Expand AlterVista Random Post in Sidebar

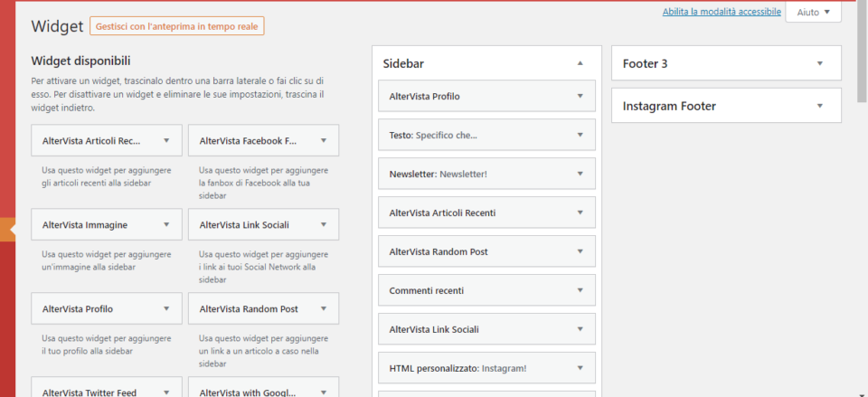pos(580,251)
